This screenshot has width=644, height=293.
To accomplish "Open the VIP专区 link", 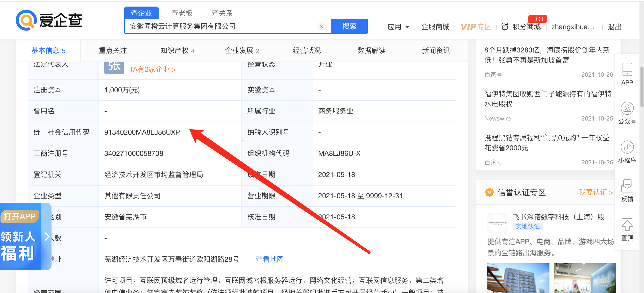I will point(476,27).
